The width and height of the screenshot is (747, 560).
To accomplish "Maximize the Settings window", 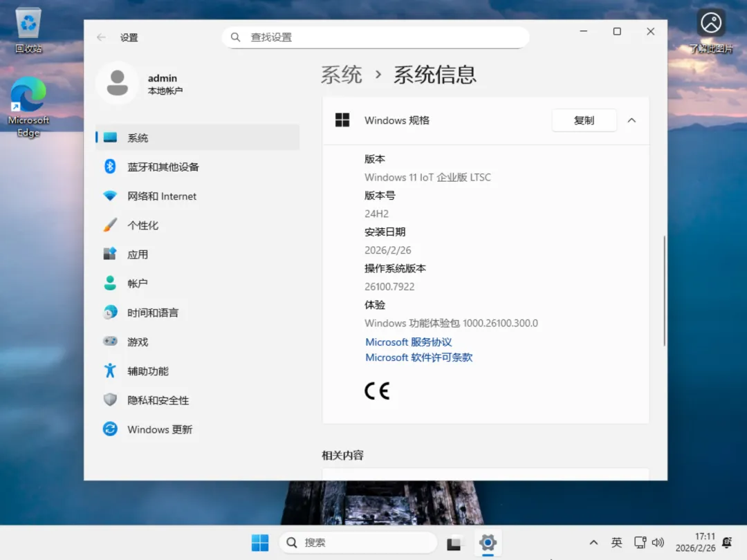I will tap(617, 31).
